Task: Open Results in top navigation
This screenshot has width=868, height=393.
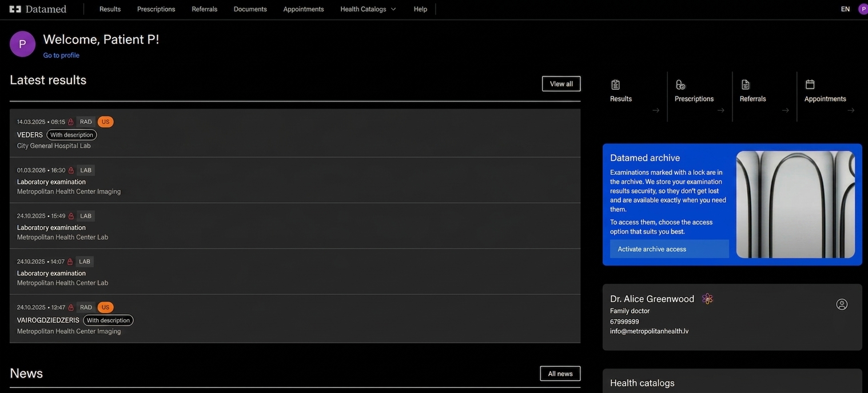Action: click(x=110, y=9)
